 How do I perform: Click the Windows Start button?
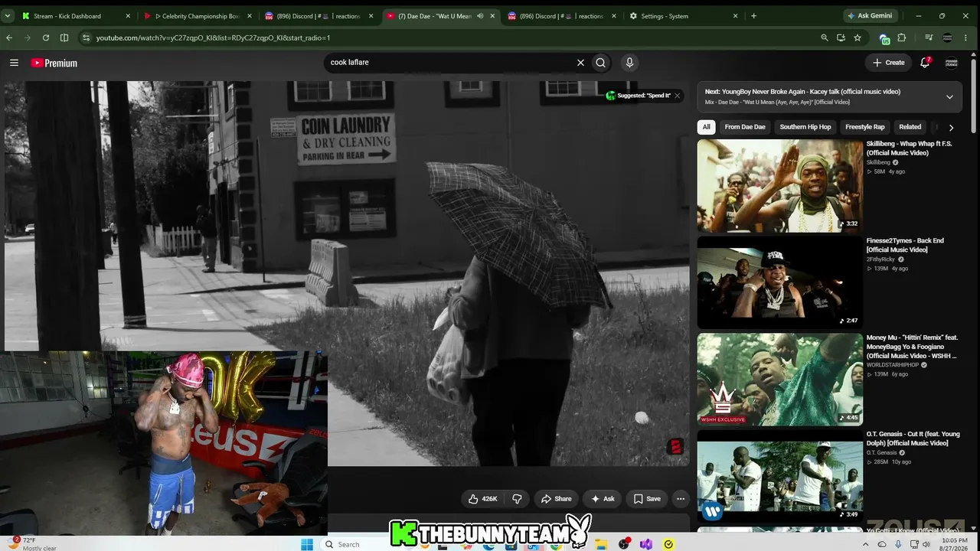pos(307,544)
